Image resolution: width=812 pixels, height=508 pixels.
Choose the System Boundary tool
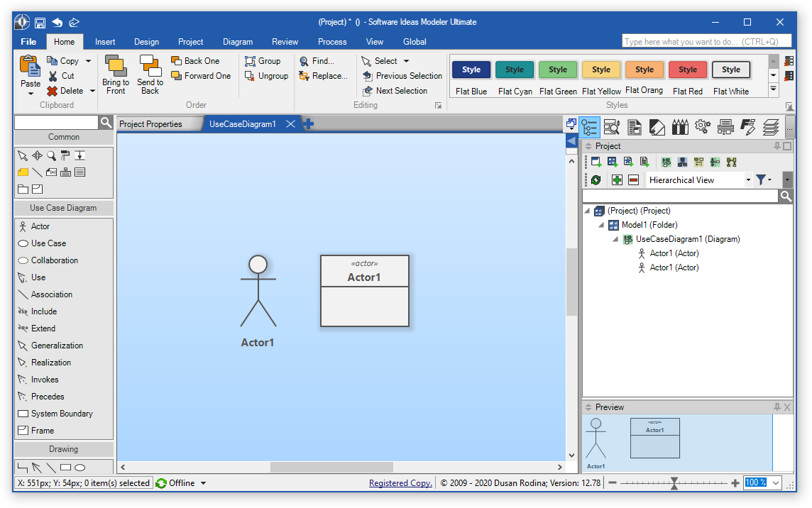pyautogui.click(x=61, y=414)
